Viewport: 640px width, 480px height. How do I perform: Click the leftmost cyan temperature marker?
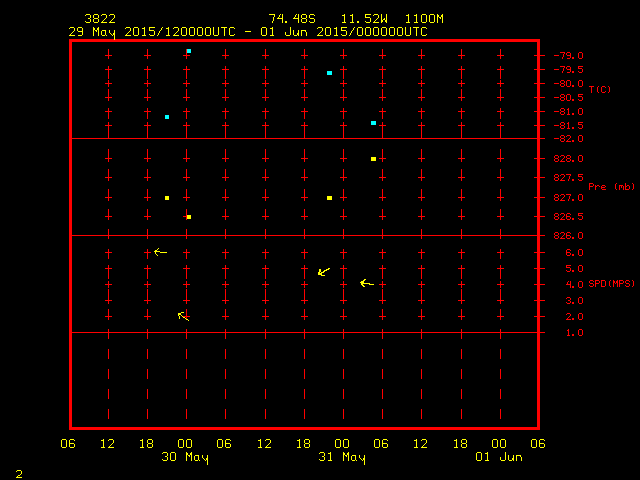click(x=167, y=117)
